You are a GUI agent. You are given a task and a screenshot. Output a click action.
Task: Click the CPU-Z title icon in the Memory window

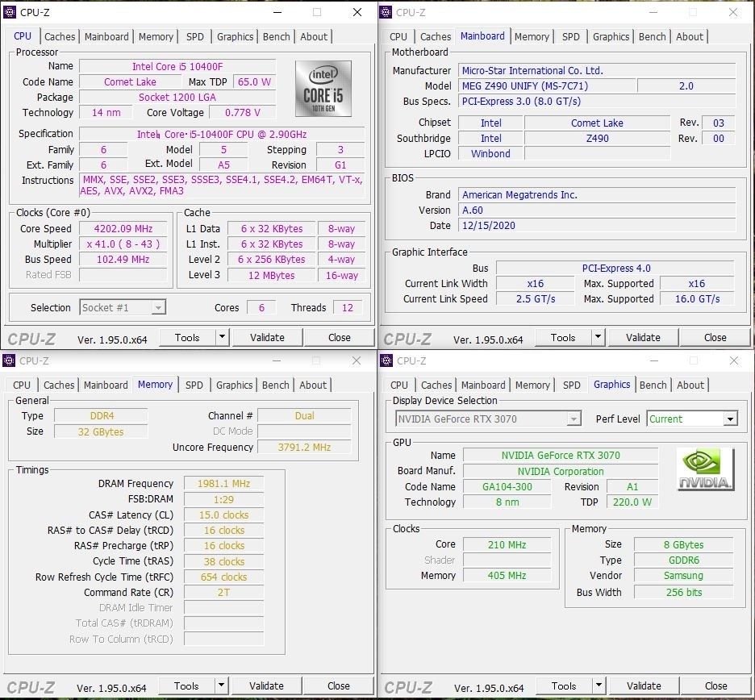coord(9,360)
